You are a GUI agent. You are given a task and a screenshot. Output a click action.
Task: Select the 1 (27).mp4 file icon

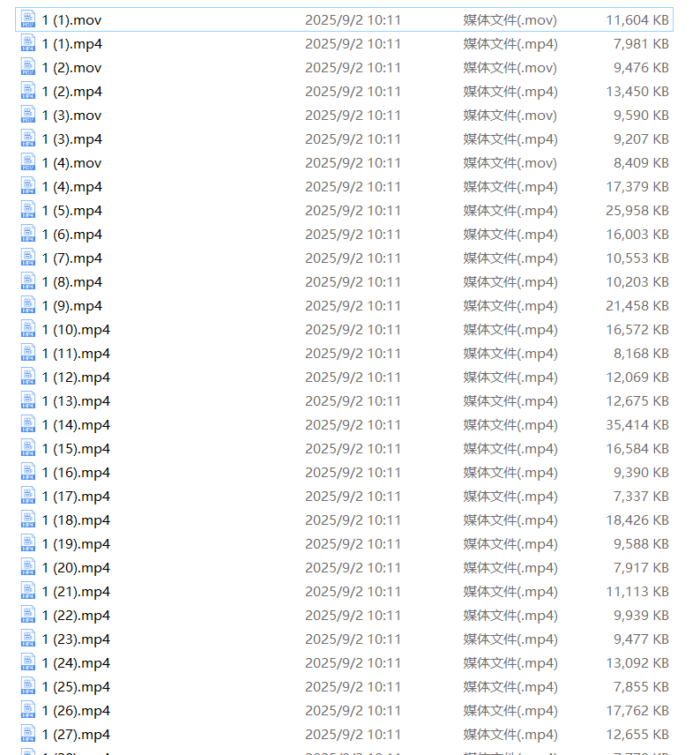(27, 734)
